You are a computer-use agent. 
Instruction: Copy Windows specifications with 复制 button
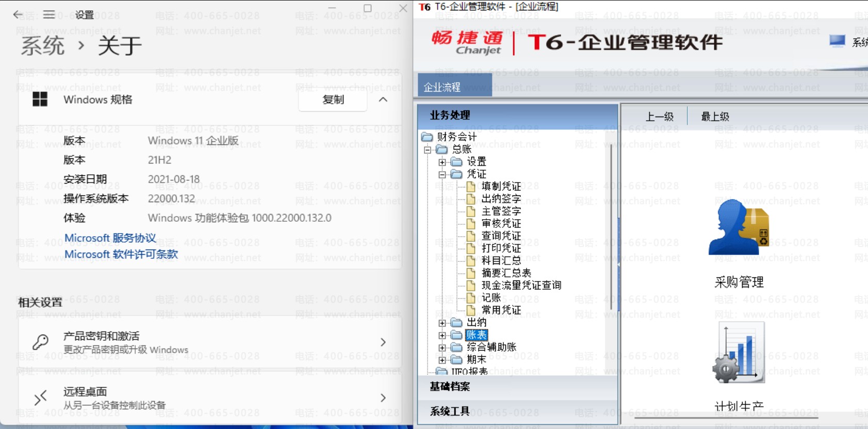(333, 100)
